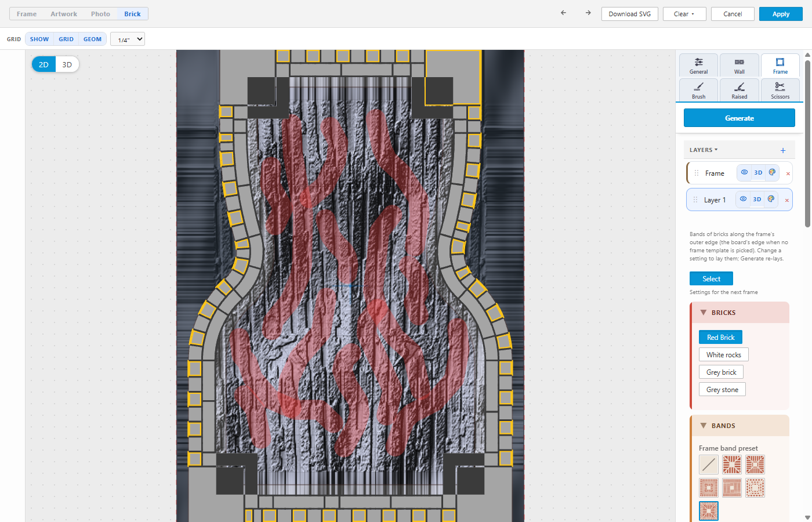Toggle visibility of the Frame layer
Viewport: 812px width, 522px height.
744,172
